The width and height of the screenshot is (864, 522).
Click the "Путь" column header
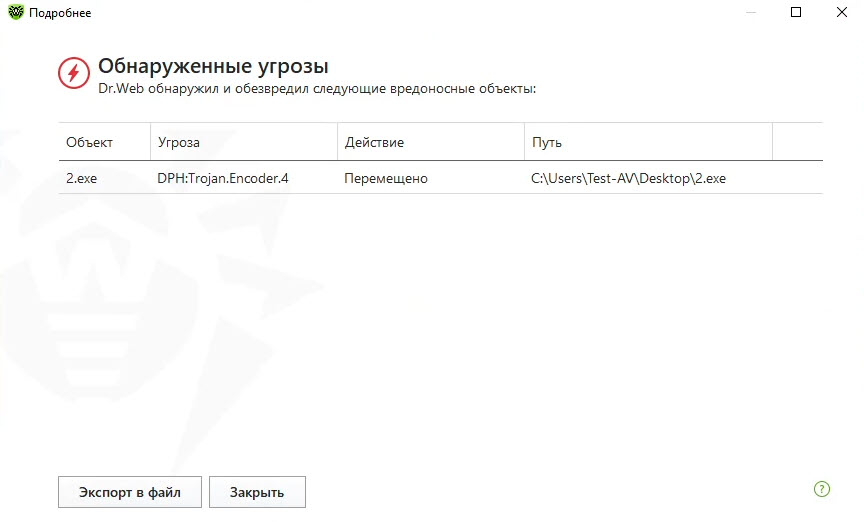pyautogui.click(x=547, y=142)
